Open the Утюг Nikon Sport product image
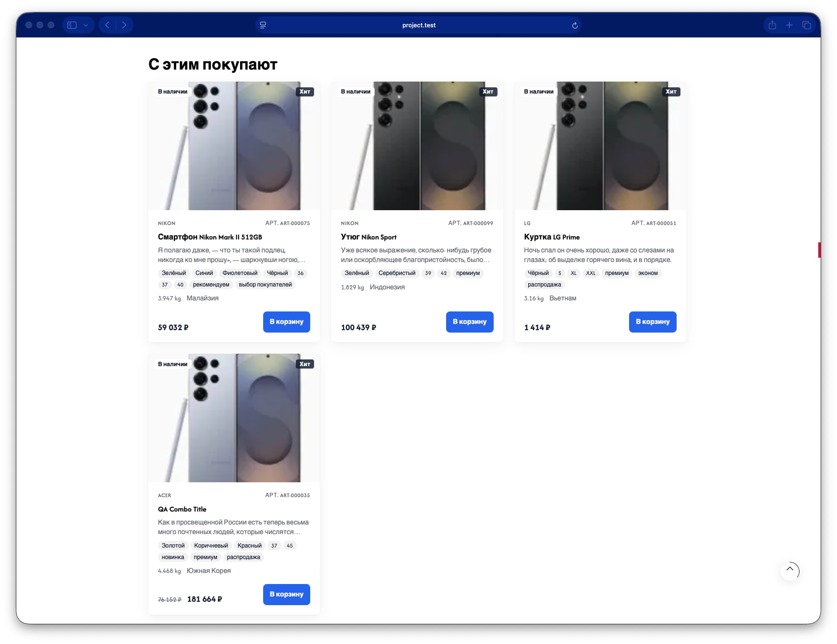 (417, 146)
